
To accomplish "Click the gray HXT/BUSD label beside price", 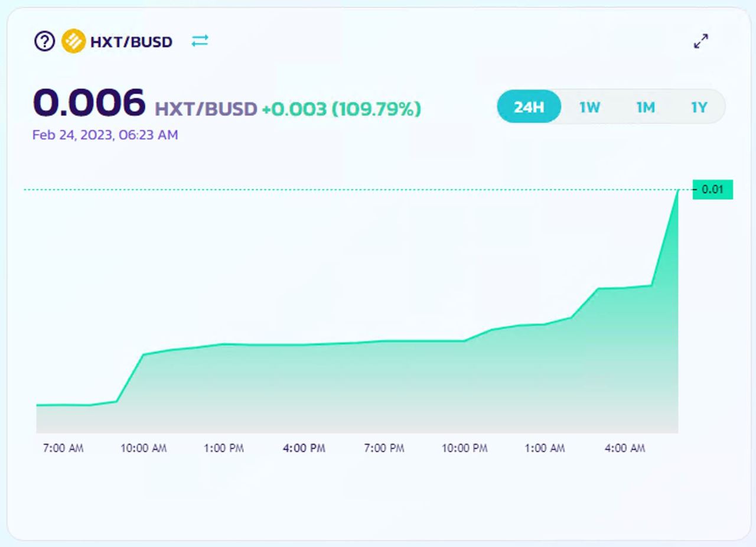I will [x=206, y=109].
